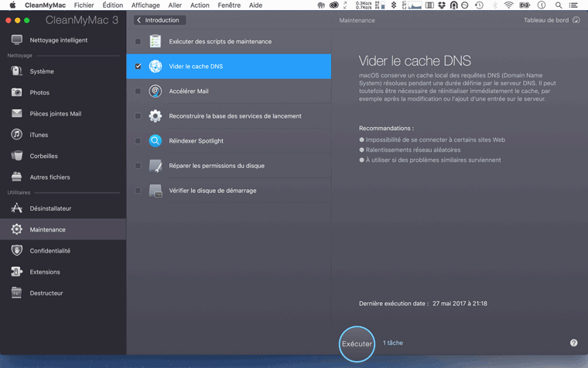Open Photos cleaning module
588x368 pixels.
coord(63,92)
